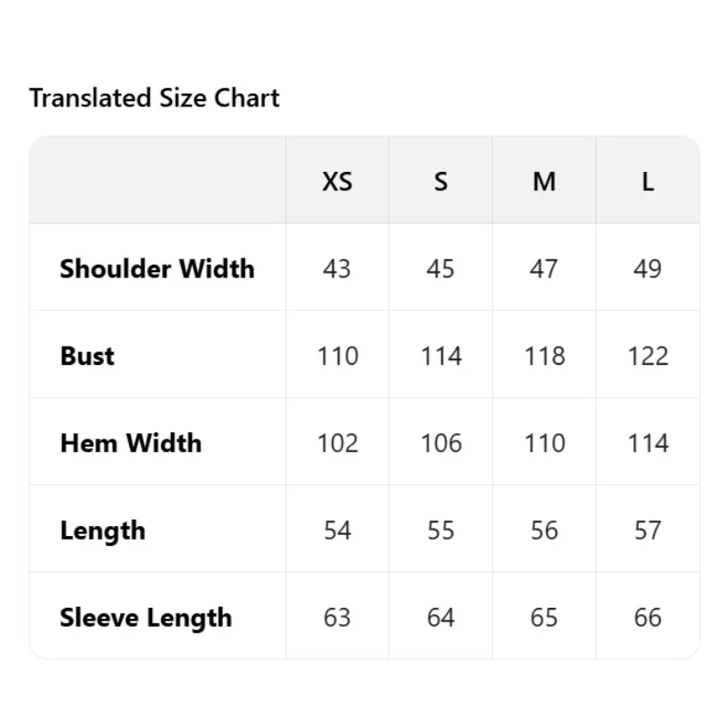Select Sleeve Length value 65 for M

click(x=544, y=618)
